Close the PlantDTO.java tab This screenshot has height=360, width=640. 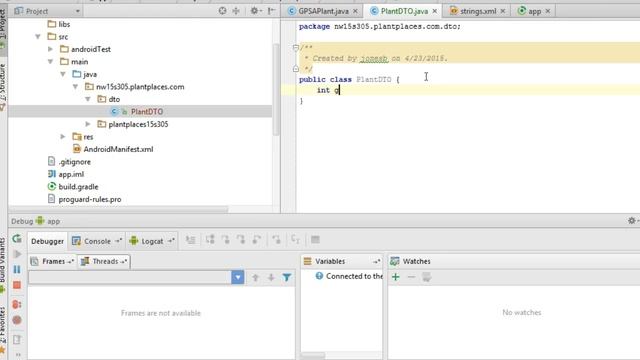435,11
